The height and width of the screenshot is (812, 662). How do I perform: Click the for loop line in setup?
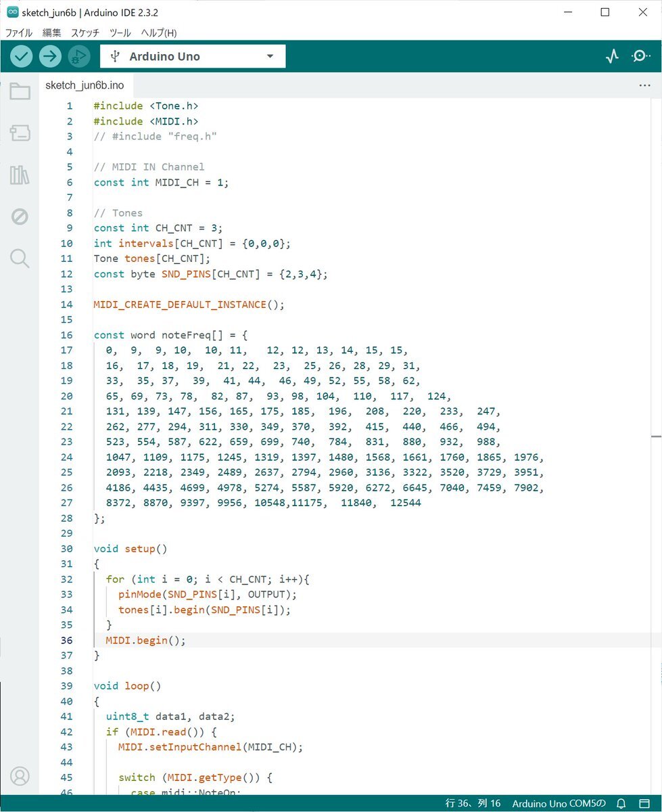pyautogui.click(x=208, y=579)
